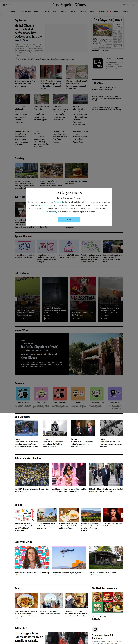Open the Beyond Meat stock collapses story
This screenshot has width=138, height=644.
tap(76, 182)
